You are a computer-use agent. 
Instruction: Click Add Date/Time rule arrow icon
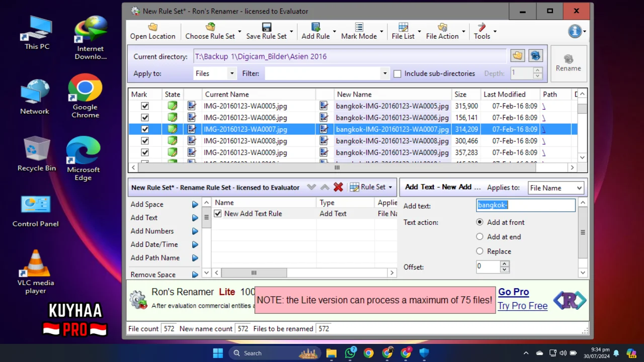195,244
